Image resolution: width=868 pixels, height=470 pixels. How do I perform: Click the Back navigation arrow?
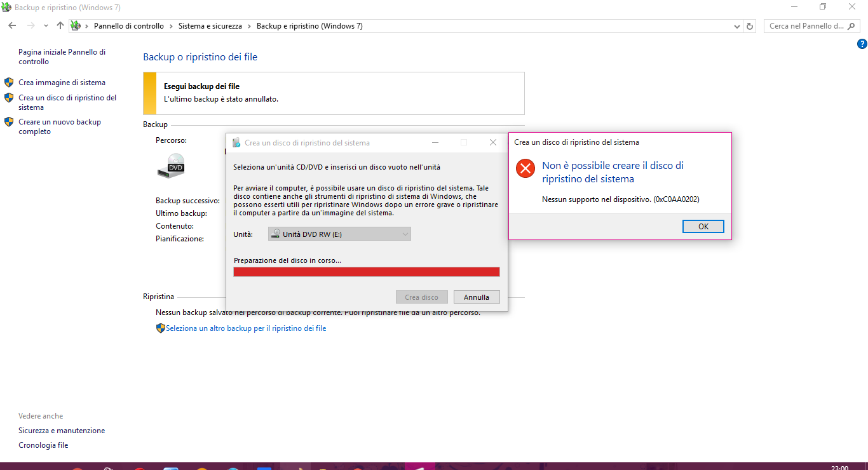coord(12,26)
